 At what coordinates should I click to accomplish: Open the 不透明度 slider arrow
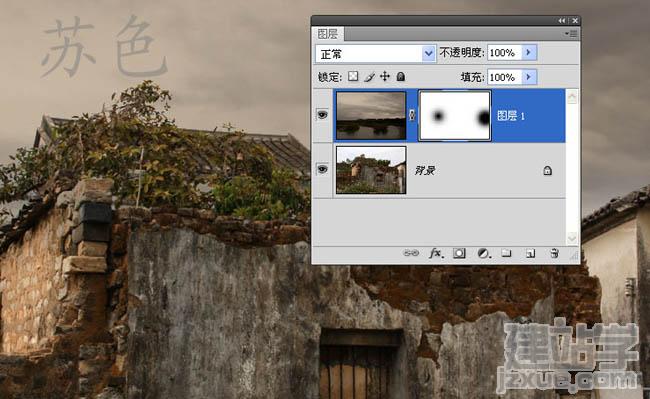pyautogui.click(x=529, y=53)
